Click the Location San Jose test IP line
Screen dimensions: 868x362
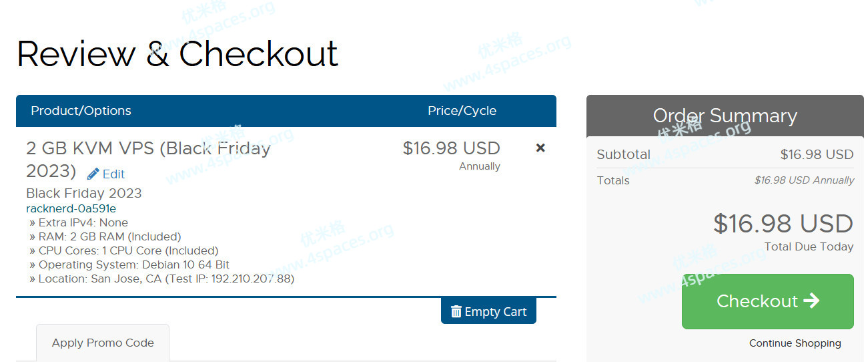coord(165,279)
